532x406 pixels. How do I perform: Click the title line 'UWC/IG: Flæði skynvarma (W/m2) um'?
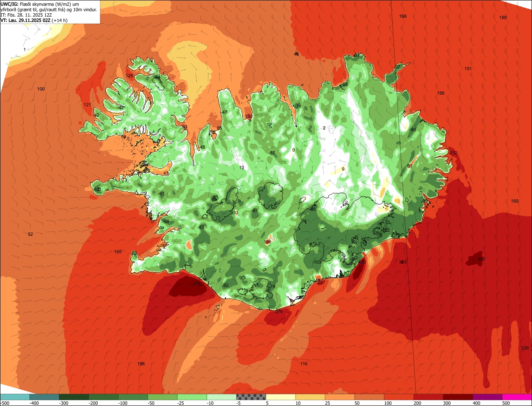[x=40, y=4]
